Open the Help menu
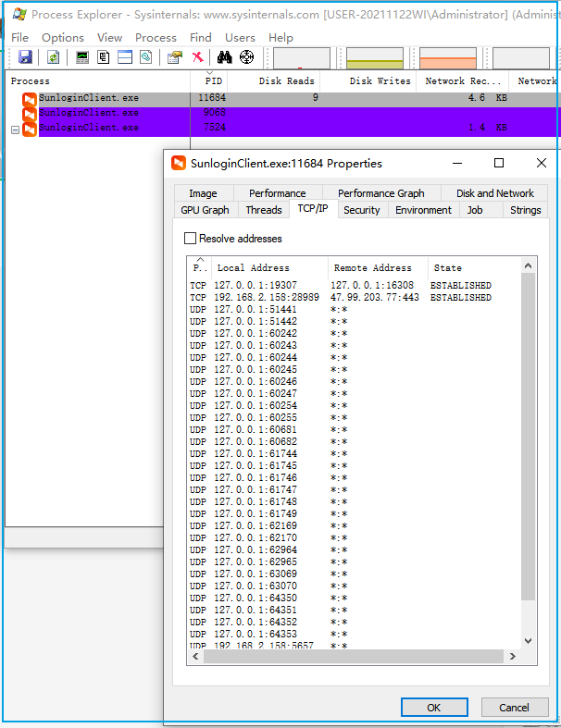The width and height of the screenshot is (561, 728). [280, 37]
